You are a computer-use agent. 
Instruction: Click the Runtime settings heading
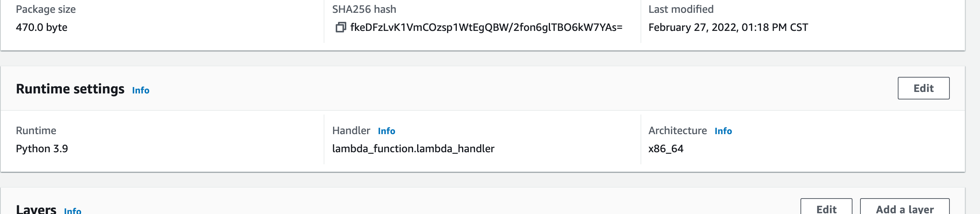70,89
